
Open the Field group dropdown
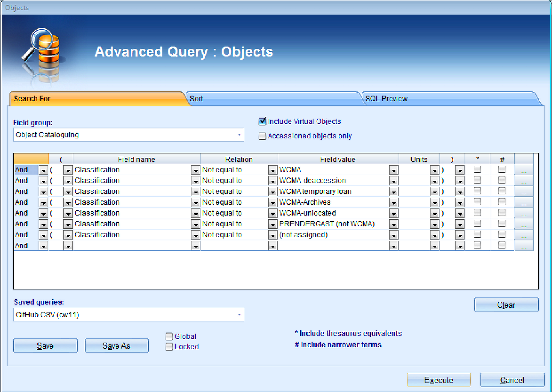click(239, 135)
